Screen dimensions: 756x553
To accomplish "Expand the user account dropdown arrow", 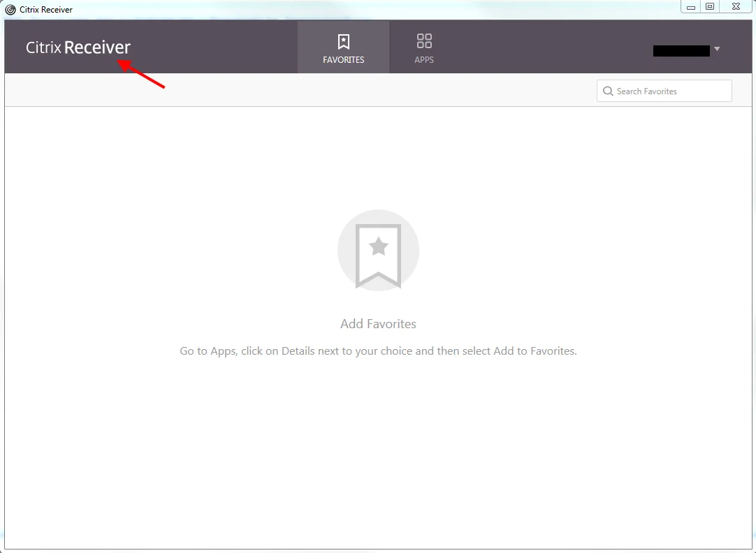I will tap(717, 49).
